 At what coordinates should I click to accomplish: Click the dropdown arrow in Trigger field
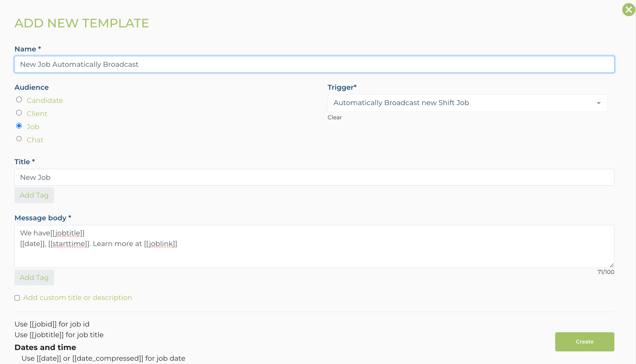598,103
